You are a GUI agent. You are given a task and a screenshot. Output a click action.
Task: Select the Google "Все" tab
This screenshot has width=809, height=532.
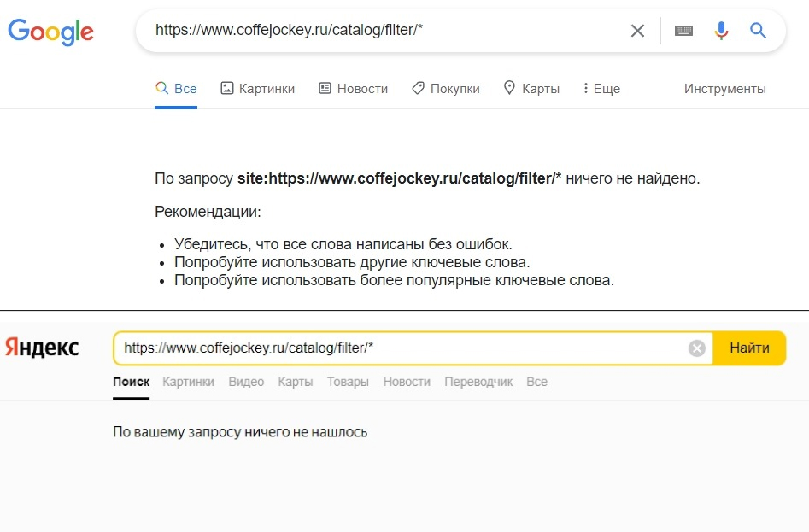coord(176,89)
